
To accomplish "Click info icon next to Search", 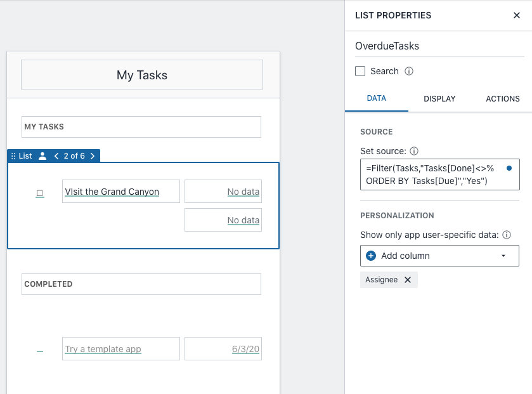I will 409,71.
